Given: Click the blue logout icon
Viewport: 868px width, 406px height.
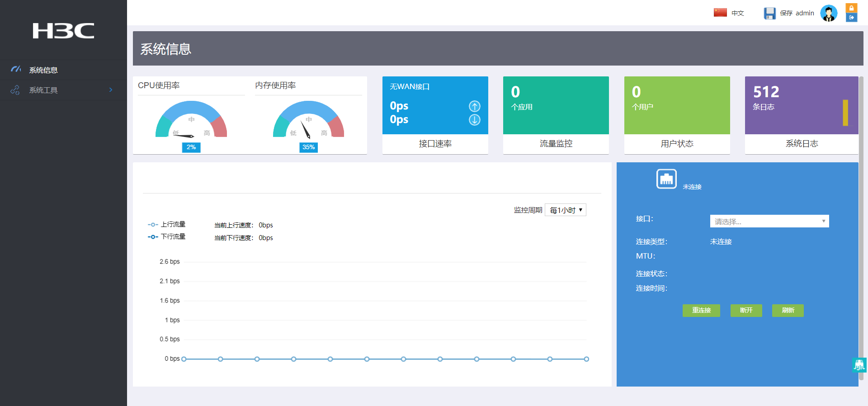Looking at the screenshot, I should [x=851, y=18].
